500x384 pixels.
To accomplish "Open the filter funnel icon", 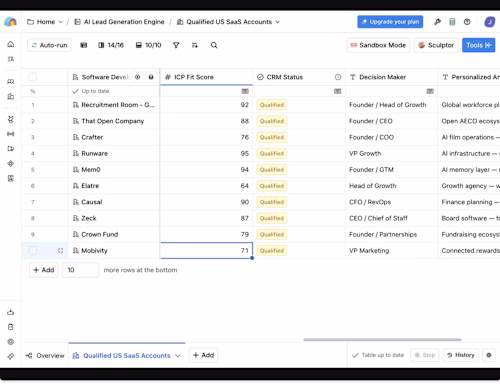I will coord(176,45).
